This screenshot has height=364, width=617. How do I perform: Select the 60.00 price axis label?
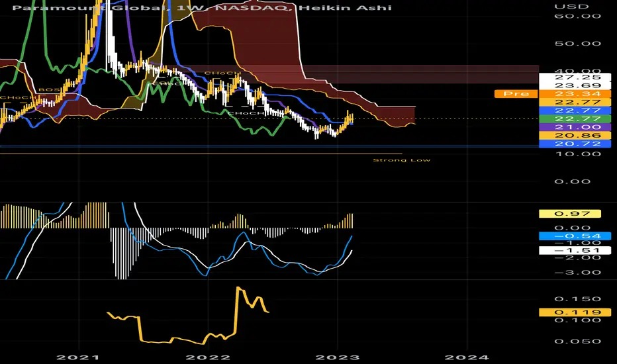[x=578, y=16]
